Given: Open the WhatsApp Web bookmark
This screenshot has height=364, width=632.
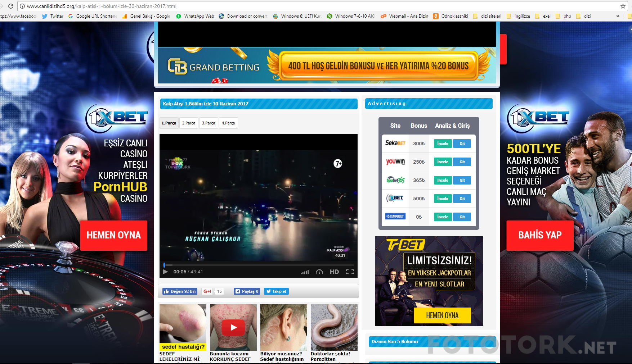Looking at the screenshot, I should click(195, 16).
